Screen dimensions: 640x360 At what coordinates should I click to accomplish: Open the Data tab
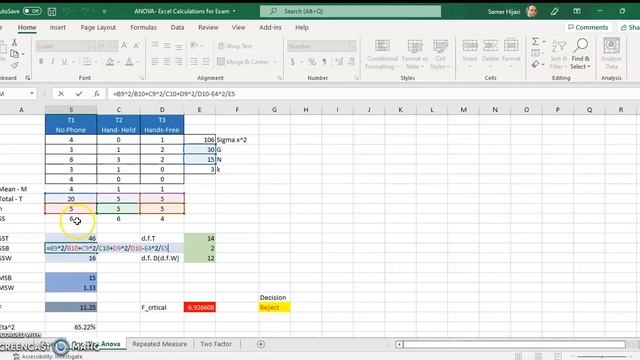coord(177,27)
